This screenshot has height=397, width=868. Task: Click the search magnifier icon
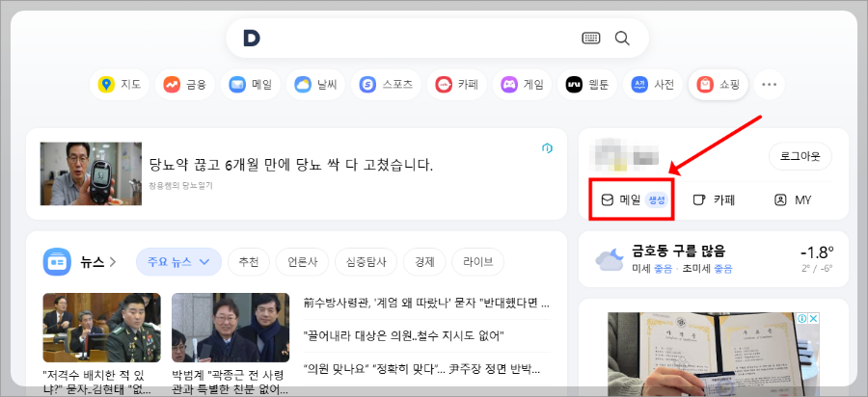pos(622,39)
